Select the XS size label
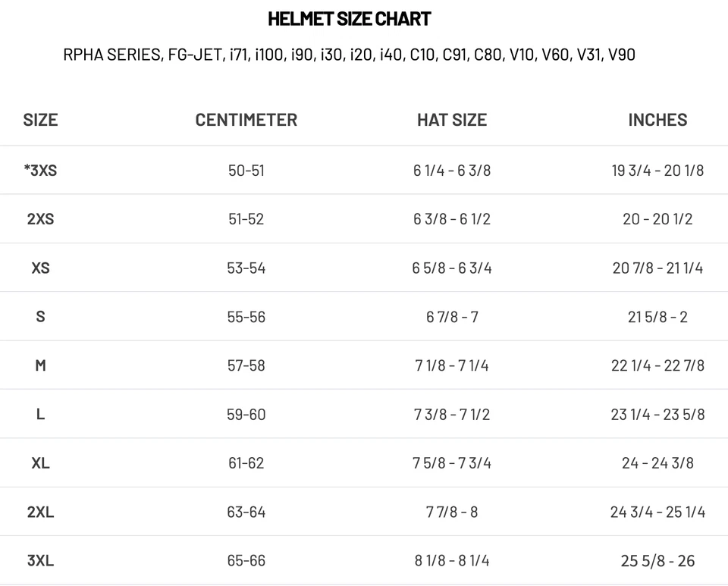 (x=40, y=268)
